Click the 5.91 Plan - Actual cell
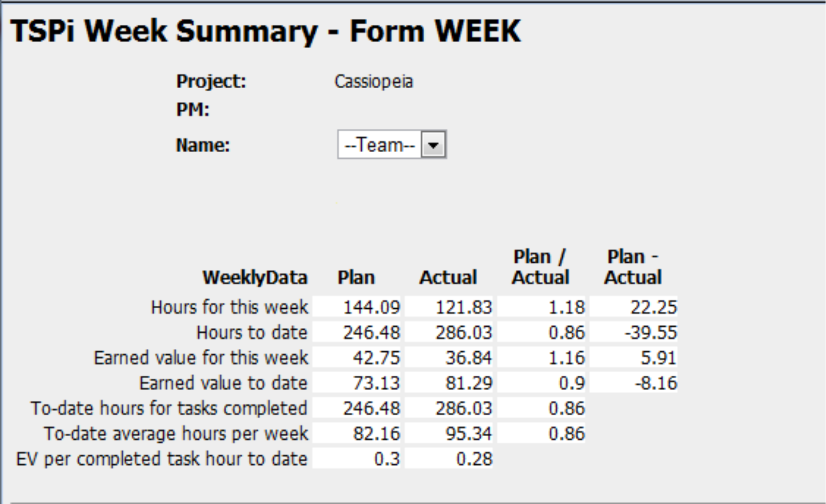This screenshot has height=504, width=826. coord(634,358)
